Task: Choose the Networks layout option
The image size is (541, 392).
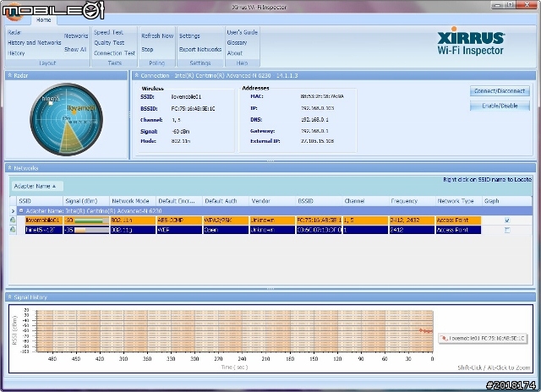Action: click(x=76, y=35)
